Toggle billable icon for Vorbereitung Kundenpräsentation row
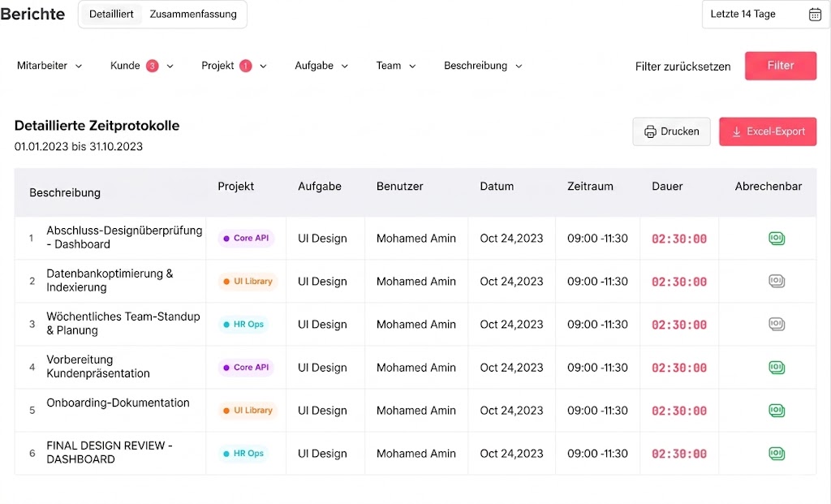Image resolution: width=831 pixels, height=504 pixels. (777, 368)
